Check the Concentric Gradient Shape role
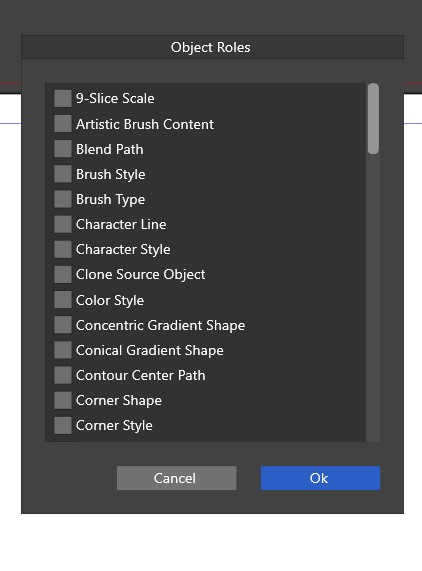The image size is (422, 571). [x=63, y=325]
